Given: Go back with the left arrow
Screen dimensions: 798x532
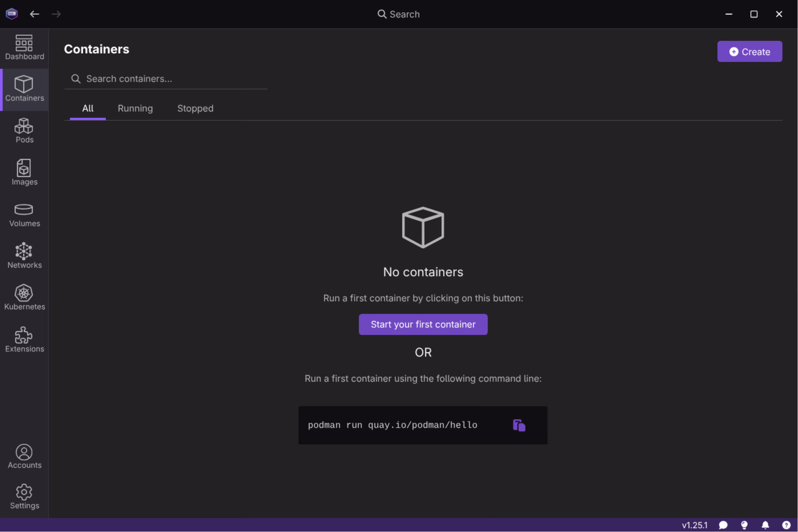Looking at the screenshot, I should (35, 14).
